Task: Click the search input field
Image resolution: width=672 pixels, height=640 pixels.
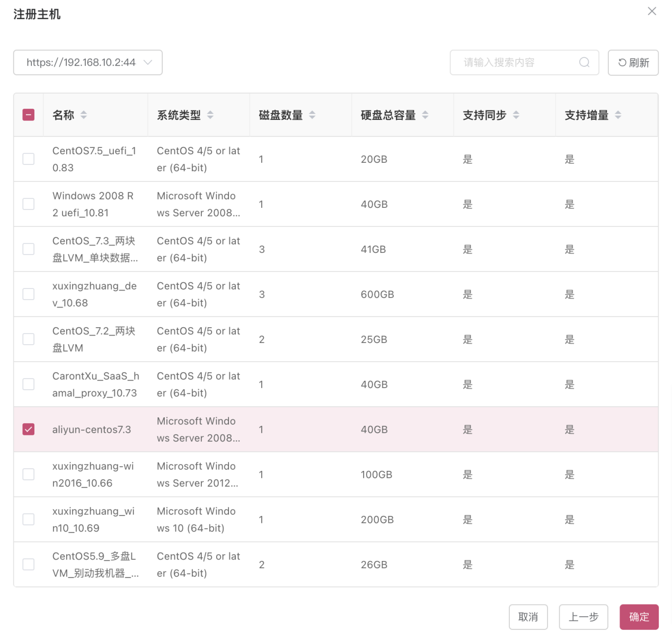Action: pyautogui.click(x=514, y=62)
